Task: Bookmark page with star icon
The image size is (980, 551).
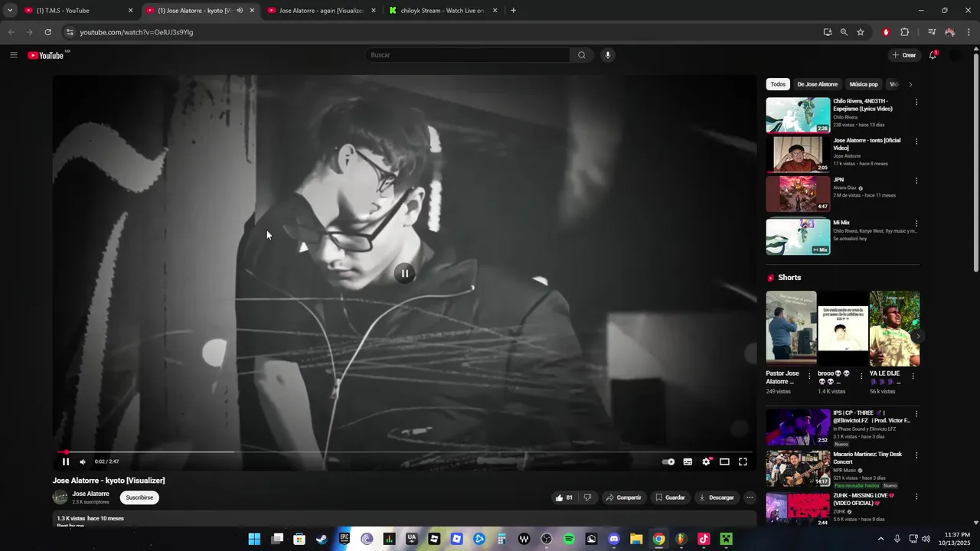Action: pyautogui.click(x=861, y=32)
